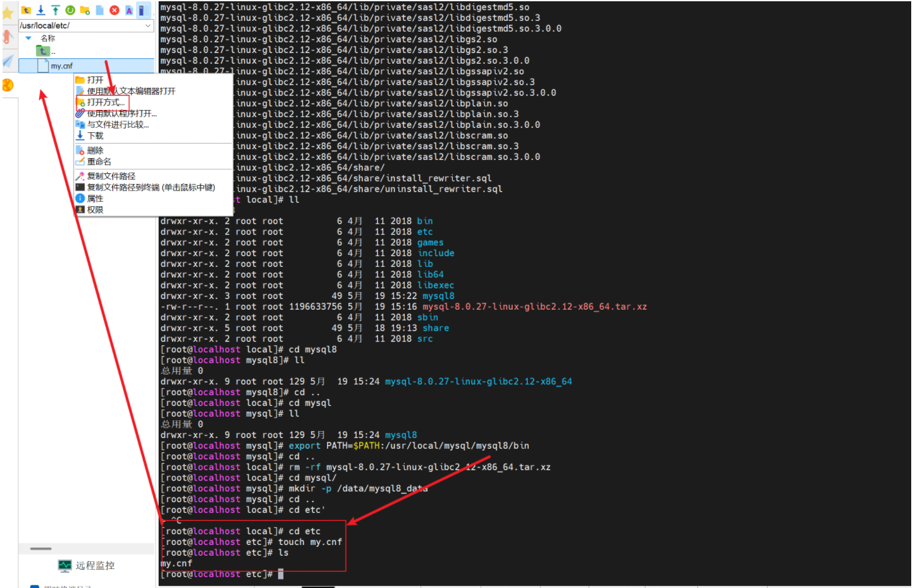Select 打开 in context menu

click(95, 80)
